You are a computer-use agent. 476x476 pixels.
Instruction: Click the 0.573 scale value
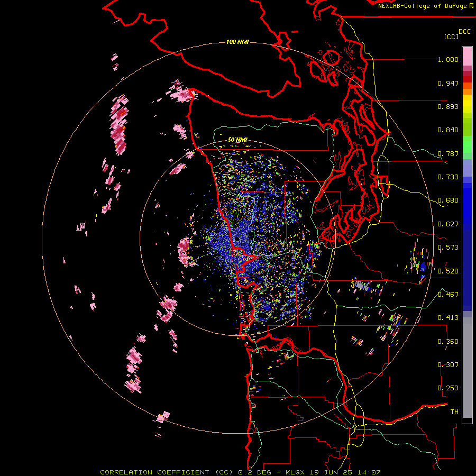point(448,248)
